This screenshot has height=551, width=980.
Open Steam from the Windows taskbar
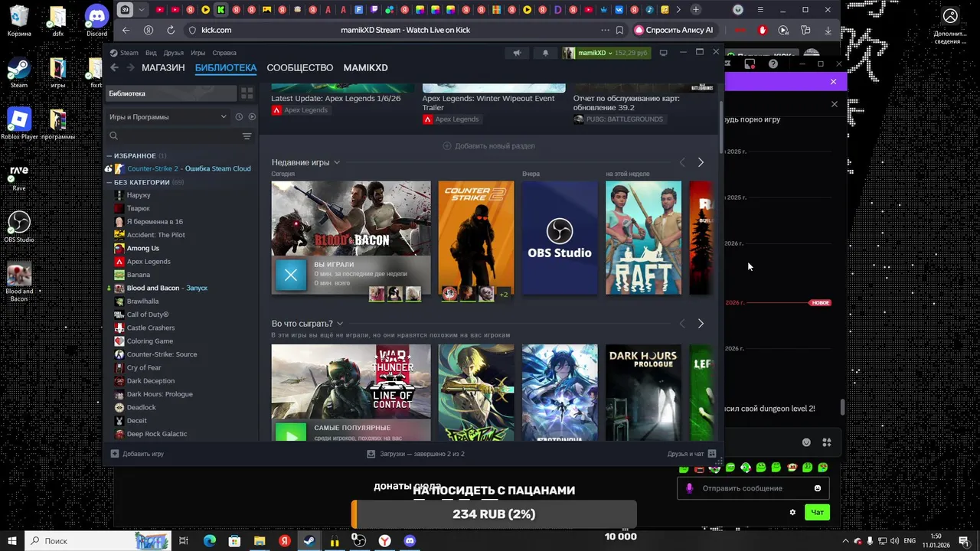(309, 540)
